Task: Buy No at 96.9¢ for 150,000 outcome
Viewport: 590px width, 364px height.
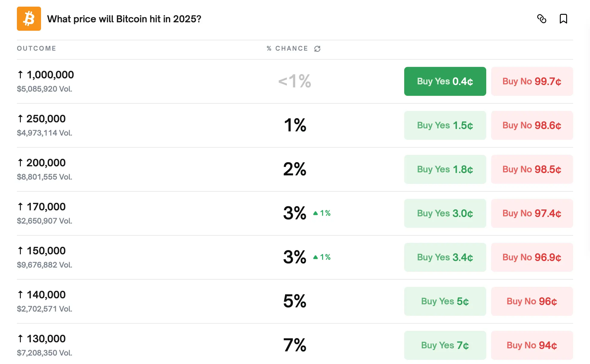Action: (x=532, y=257)
